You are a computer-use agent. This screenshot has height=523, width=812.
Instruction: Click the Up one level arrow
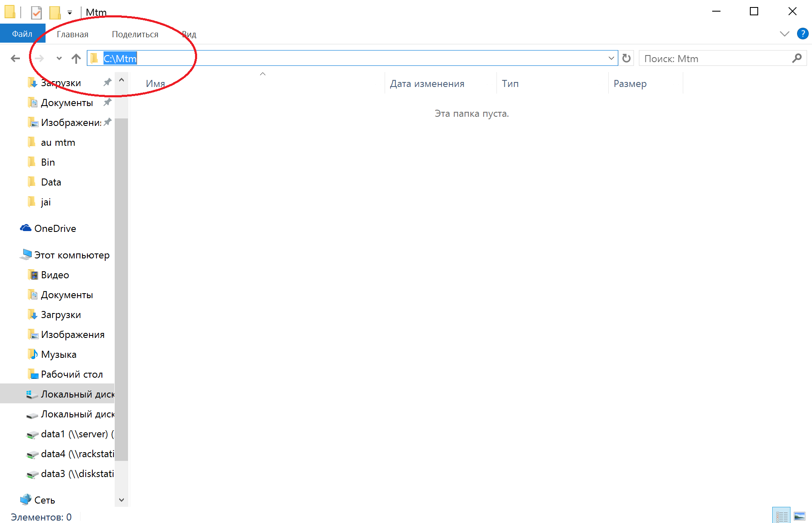pyautogui.click(x=76, y=58)
